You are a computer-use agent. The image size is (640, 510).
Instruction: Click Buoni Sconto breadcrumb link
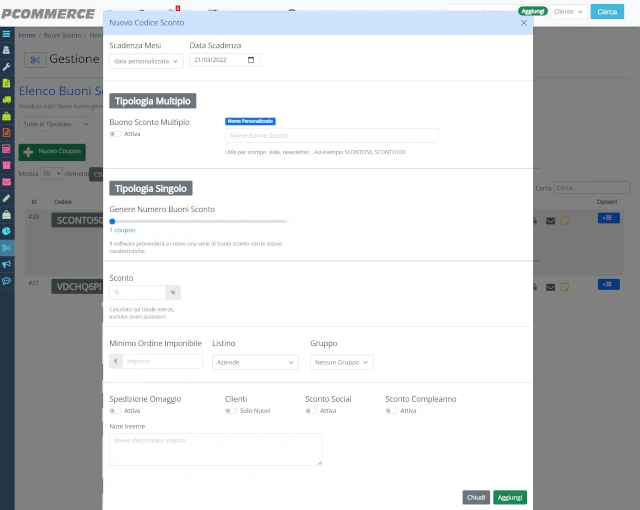pos(62,35)
